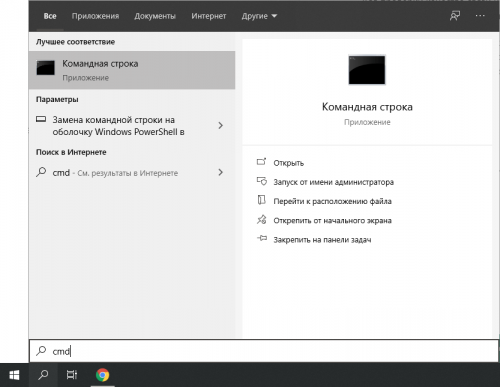Click the Командная строка title in the preview pane
500x387 pixels.
coord(367,107)
